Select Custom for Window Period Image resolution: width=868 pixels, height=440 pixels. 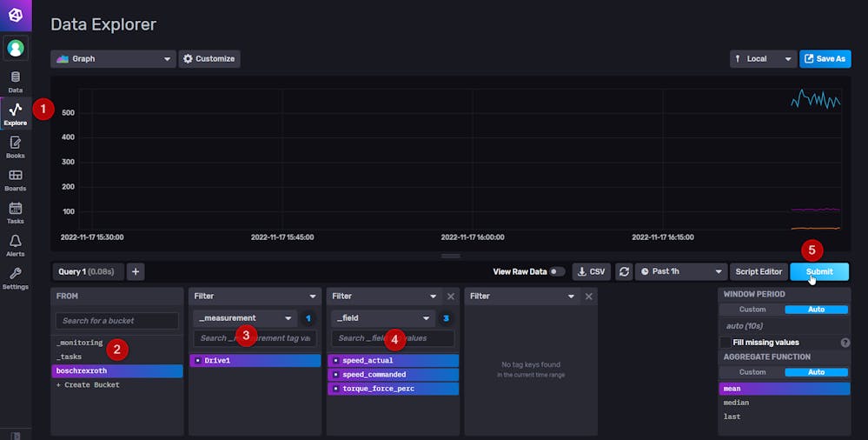point(752,310)
